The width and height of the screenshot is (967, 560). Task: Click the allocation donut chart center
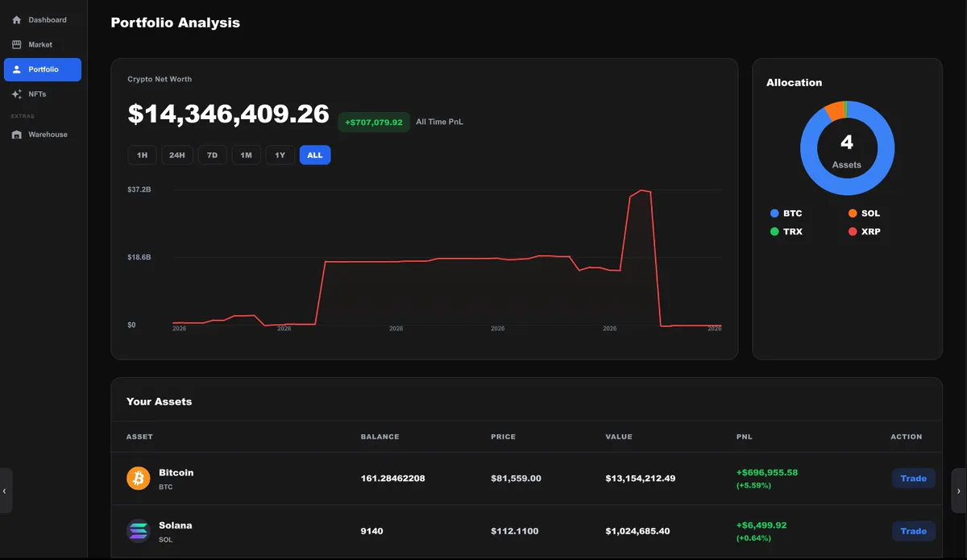(847, 148)
